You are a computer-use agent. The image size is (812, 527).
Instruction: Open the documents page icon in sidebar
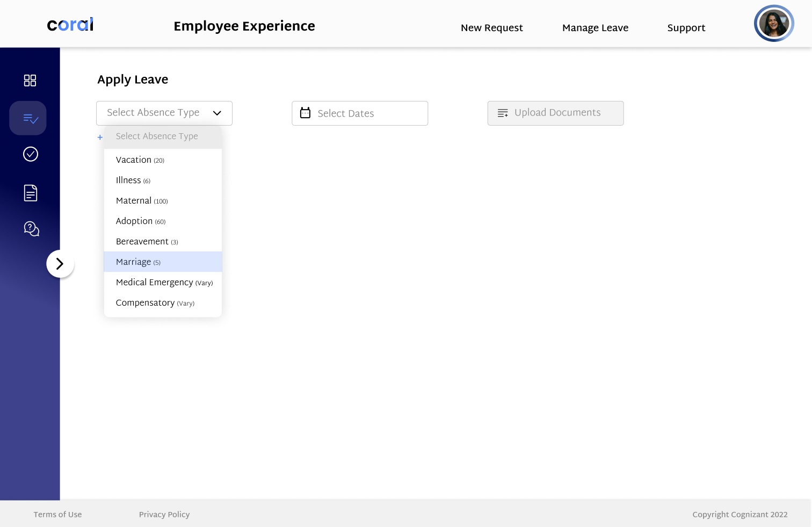[31, 193]
